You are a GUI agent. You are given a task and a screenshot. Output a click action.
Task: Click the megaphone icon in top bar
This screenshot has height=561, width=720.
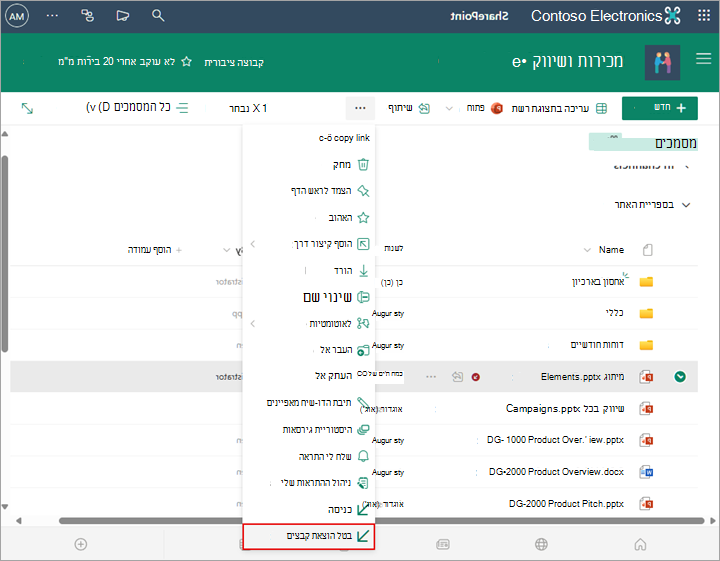123,16
